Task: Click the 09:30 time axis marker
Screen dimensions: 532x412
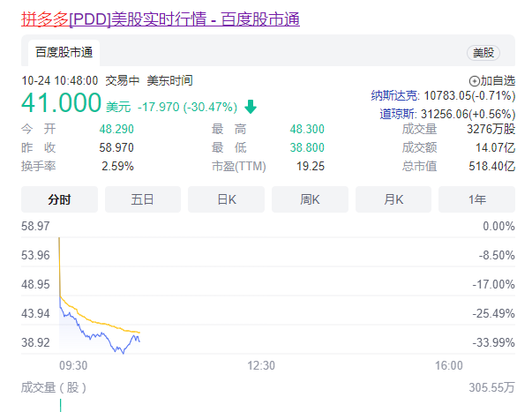Action: 73,365
